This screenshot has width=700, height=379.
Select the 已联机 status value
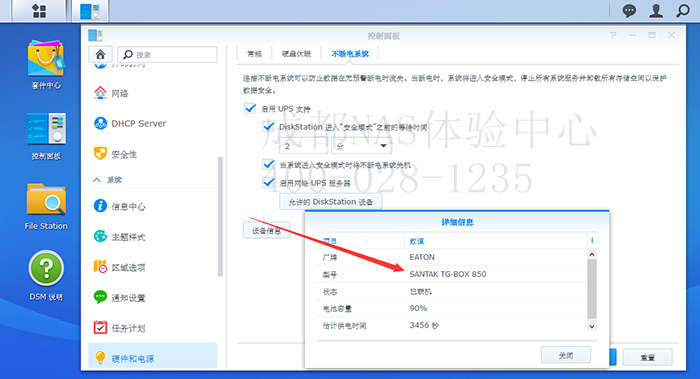click(421, 292)
